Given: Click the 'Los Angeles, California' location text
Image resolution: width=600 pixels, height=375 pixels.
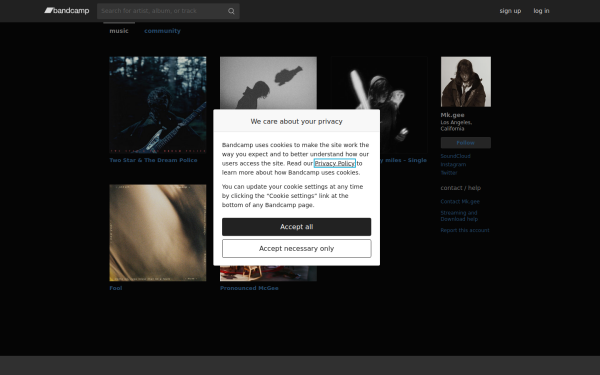Looking at the screenshot, I should point(456,126).
